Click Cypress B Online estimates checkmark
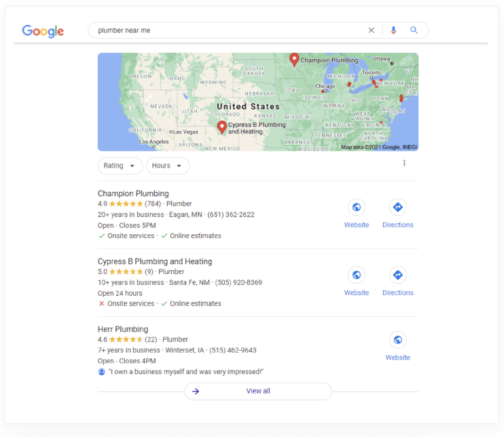Viewport: 504px width, 437px height. pos(164,303)
